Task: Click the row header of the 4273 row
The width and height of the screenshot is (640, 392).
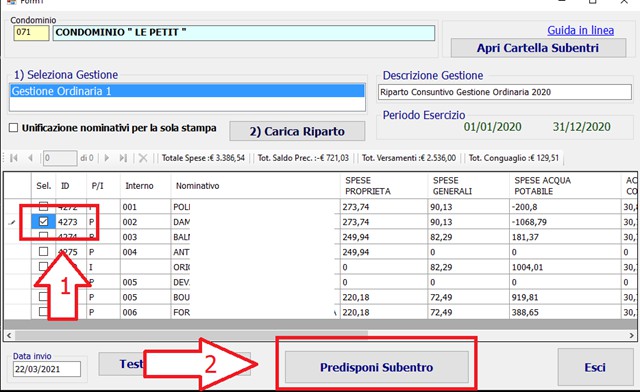Action: pos(18,222)
